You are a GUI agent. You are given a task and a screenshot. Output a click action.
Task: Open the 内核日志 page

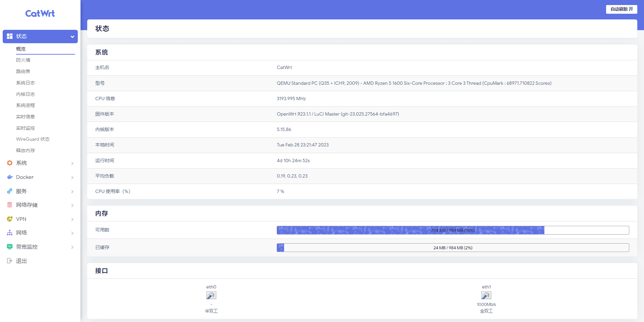(25, 94)
